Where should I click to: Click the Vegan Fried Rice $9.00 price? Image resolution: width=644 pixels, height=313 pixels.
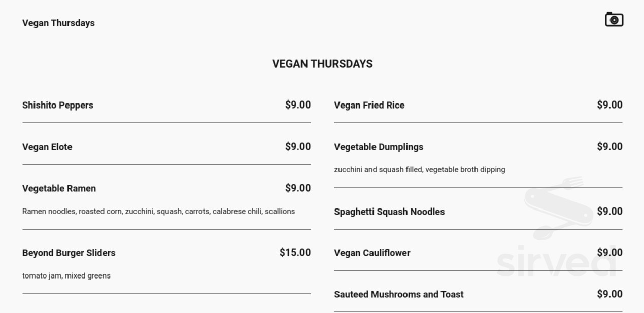(609, 105)
